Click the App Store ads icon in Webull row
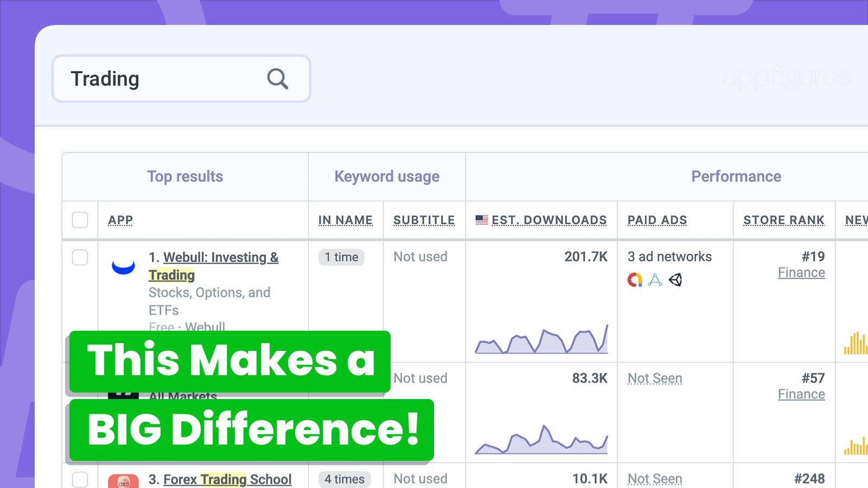Screen dimensions: 868x488 pyautogui.click(x=655, y=280)
